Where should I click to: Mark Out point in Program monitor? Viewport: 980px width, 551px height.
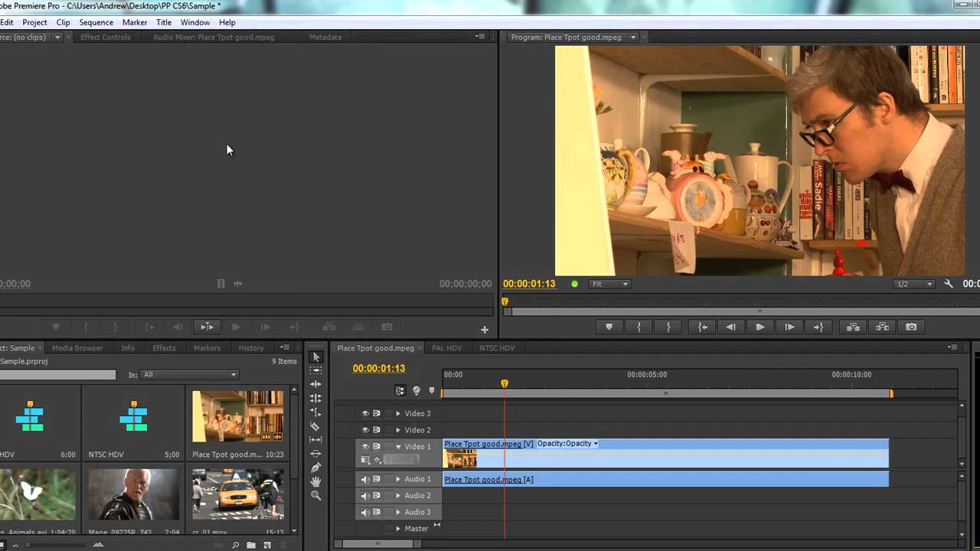tap(668, 327)
